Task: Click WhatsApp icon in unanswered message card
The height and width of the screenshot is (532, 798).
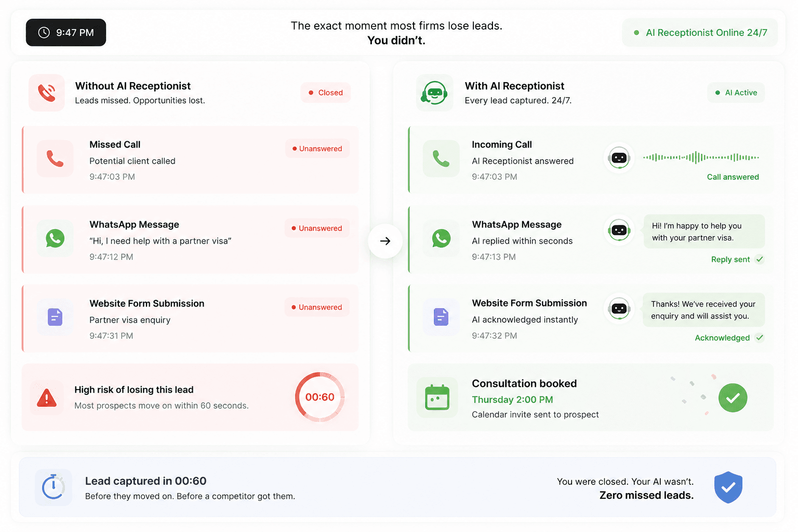Action: coord(55,238)
